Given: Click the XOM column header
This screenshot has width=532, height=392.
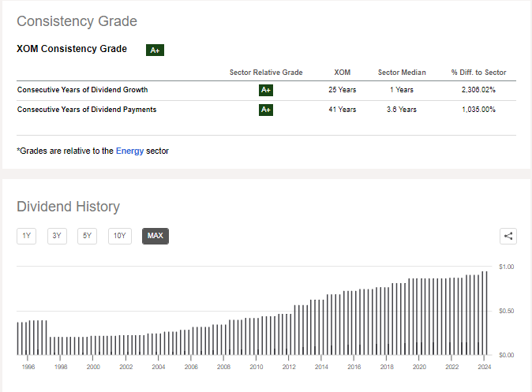Looking at the screenshot, I should [343, 73].
